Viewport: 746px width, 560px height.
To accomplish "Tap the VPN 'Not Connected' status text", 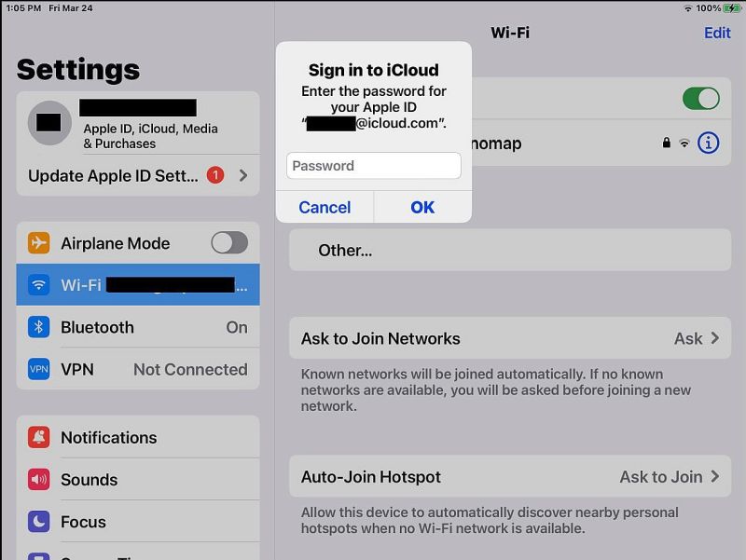I will tap(190, 369).
